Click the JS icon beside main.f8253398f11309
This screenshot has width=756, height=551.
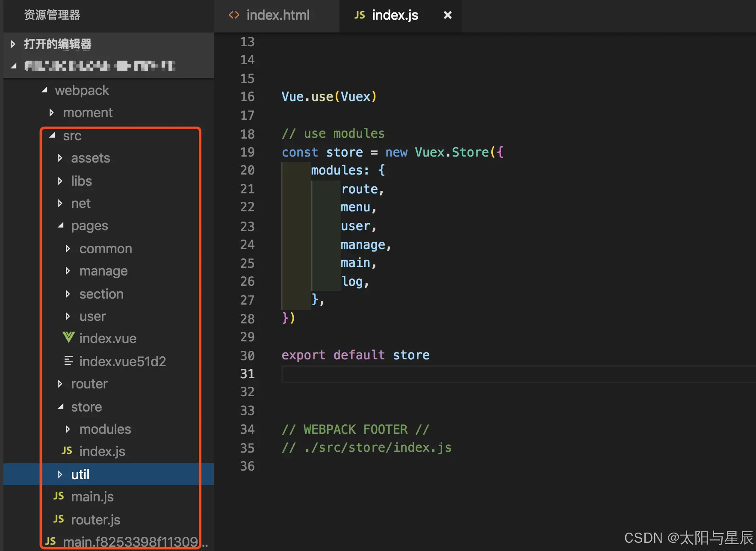pyautogui.click(x=50, y=542)
